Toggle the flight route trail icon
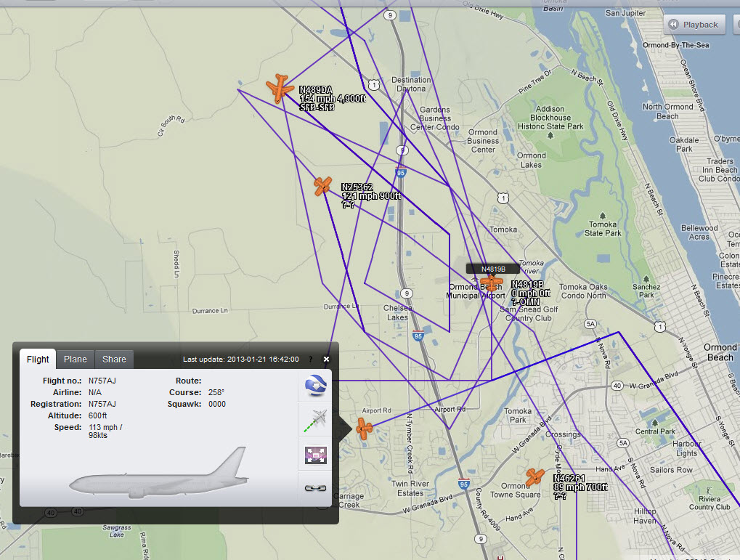Image resolution: width=740 pixels, height=560 pixels. [315, 420]
